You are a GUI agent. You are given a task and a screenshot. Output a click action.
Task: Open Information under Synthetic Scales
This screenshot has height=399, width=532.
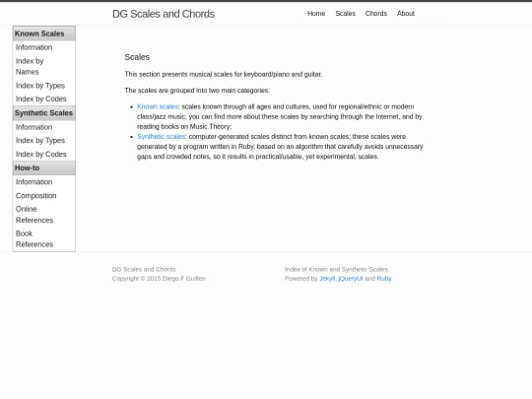(x=33, y=127)
